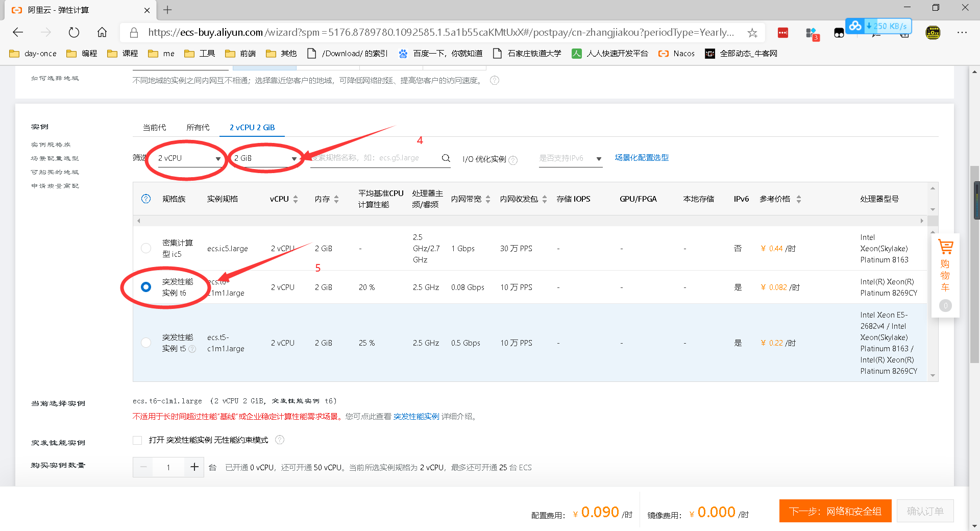Viewport: 980px width, 531px height.
Task: Go back to the previous page
Action: [x=18, y=33]
